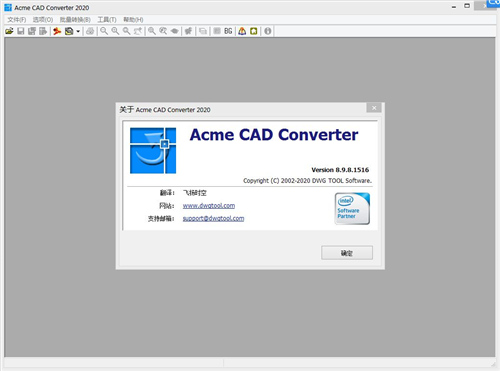This screenshot has height=371, width=500.
Task: Click the yellow batch convert icon
Action: pos(69,31)
